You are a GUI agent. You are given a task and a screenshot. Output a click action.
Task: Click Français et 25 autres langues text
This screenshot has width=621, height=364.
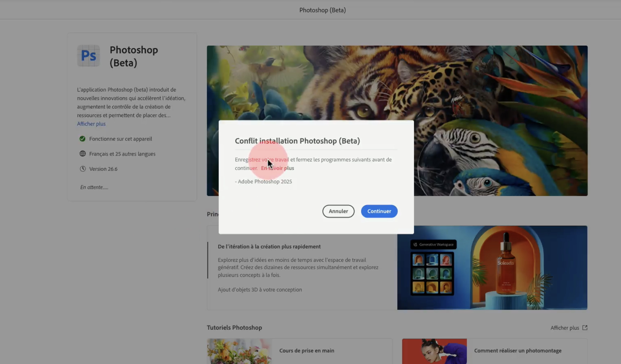click(x=122, y=154)
